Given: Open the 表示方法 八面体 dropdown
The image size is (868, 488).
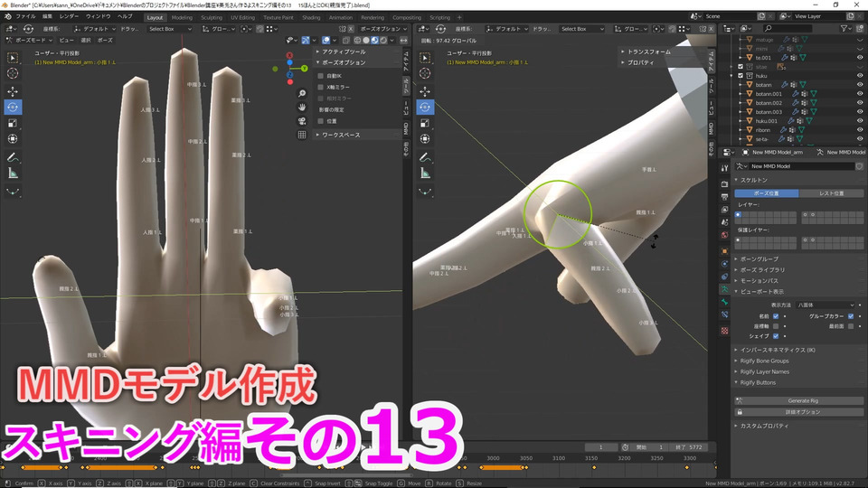Looking at the screenshot, I should 826,305.
